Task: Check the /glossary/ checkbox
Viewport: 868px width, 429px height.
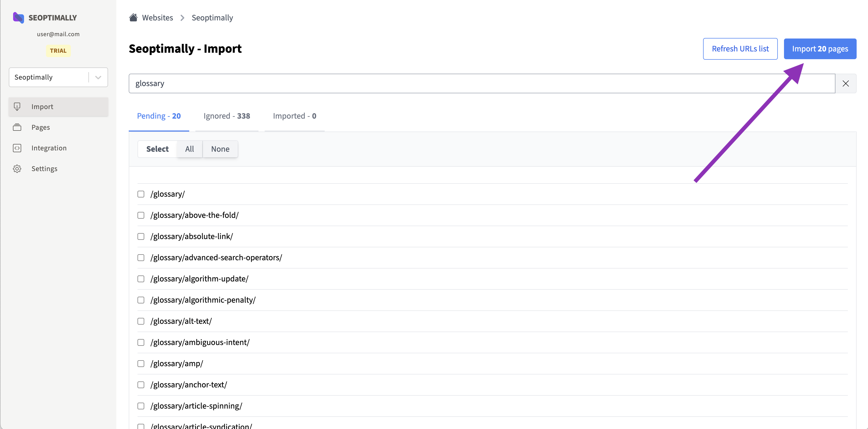Action: click(141, 194)
